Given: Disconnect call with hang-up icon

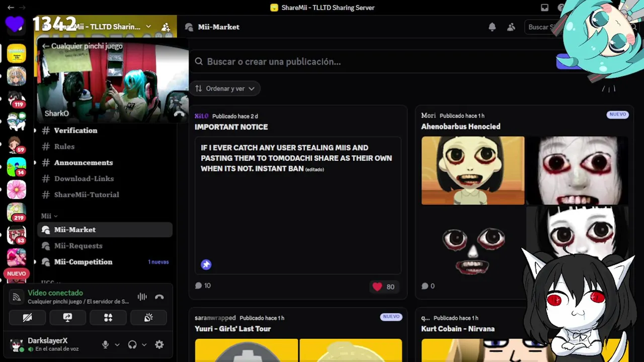Looking at the screenshot, I should pos(159,297).
